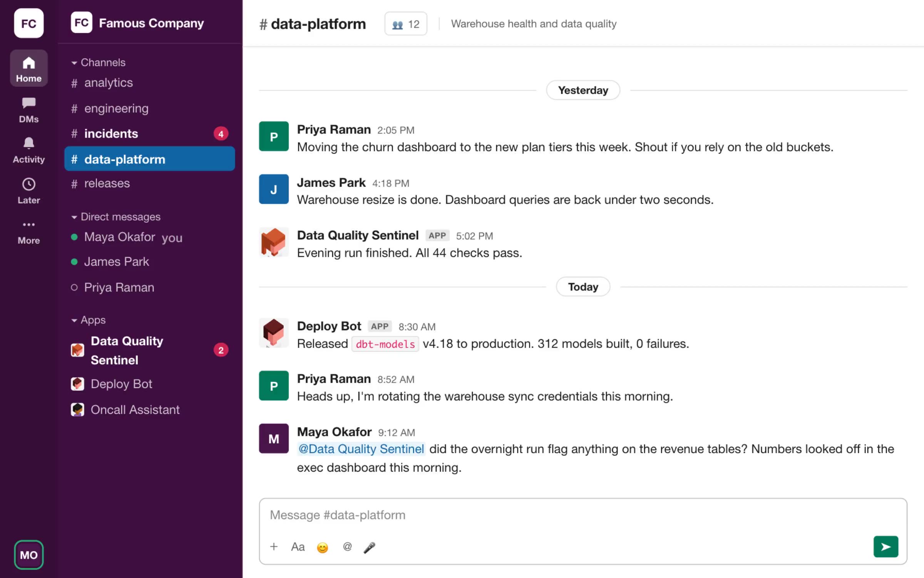
Task: Click James Park's blue J avatar
Action: [274, 189]
